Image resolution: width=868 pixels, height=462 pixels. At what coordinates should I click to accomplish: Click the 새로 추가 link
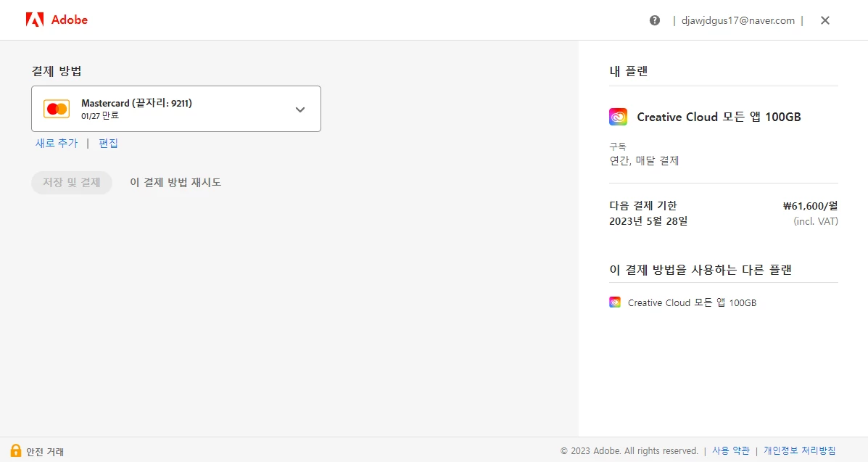[x=57, y=143]
